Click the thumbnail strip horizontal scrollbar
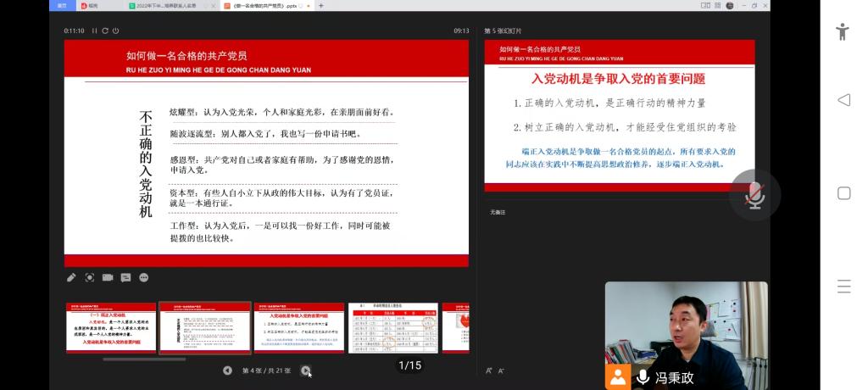868x390 pixels. (144, 359)
